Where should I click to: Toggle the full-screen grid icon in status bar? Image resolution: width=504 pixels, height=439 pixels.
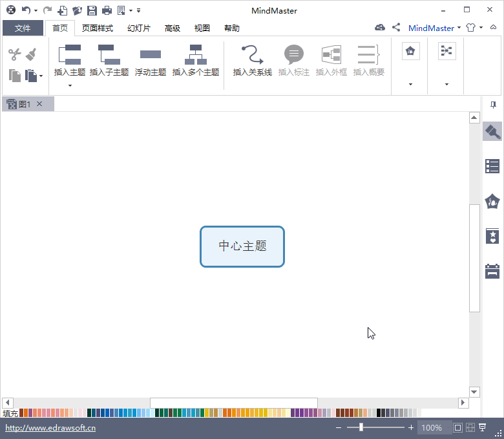pos(470,427)
